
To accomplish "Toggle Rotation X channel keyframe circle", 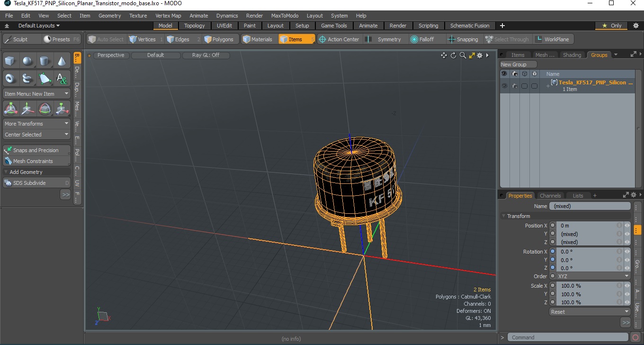I will pos(553,252).
